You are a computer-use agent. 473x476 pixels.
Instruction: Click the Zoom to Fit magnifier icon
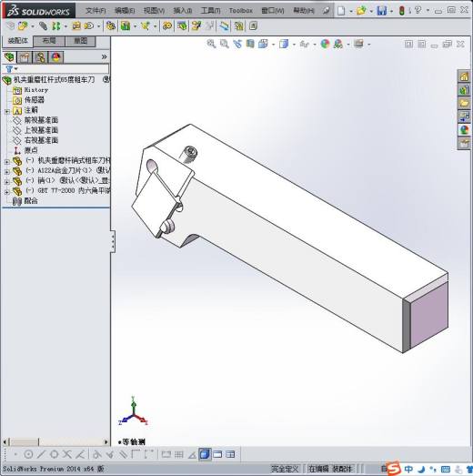point(211,44)
